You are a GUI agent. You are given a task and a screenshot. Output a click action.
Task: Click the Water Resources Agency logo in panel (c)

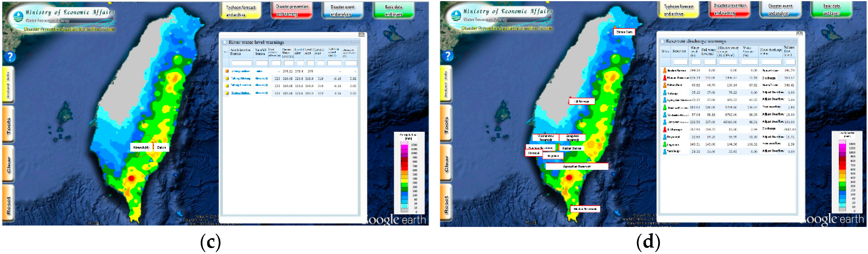(x=18, y=15)
